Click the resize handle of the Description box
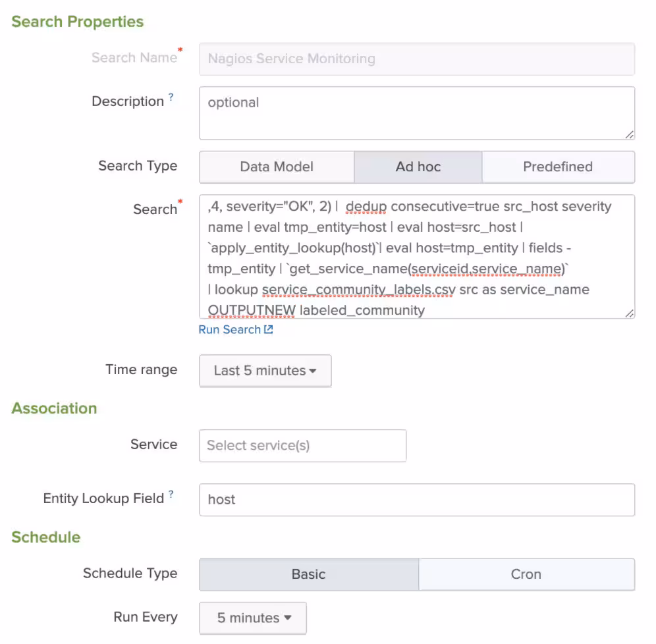This screenshot has width=656, height=644. tap(630, 135)
